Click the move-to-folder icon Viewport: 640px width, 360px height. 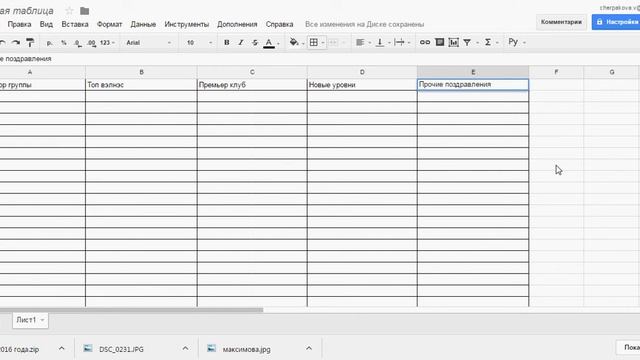84,11
